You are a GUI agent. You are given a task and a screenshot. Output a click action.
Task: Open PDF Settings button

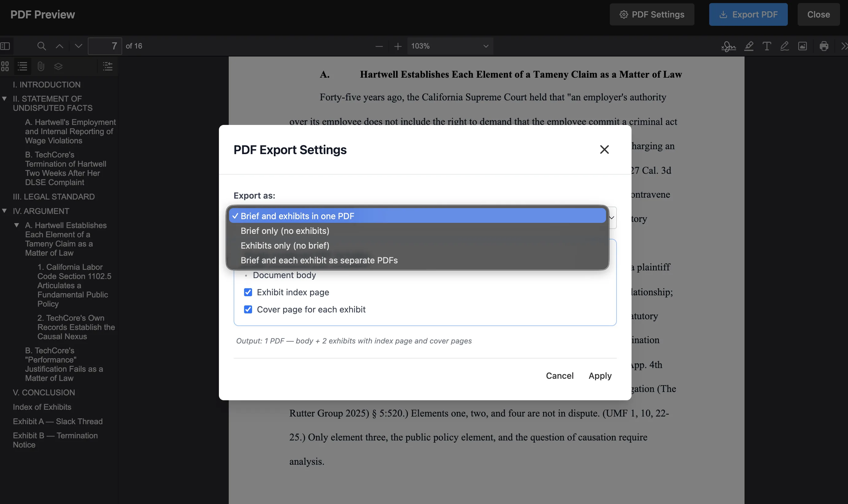(652, 14)
